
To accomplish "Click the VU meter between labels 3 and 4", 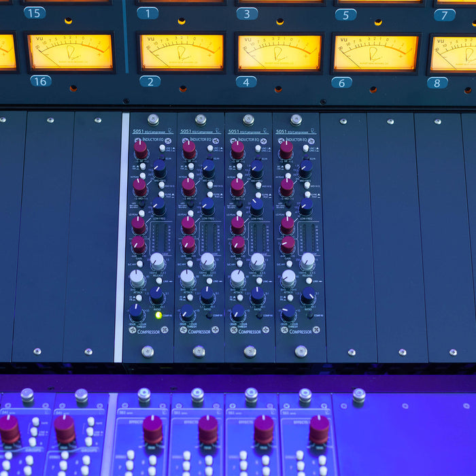I will 279,53.
